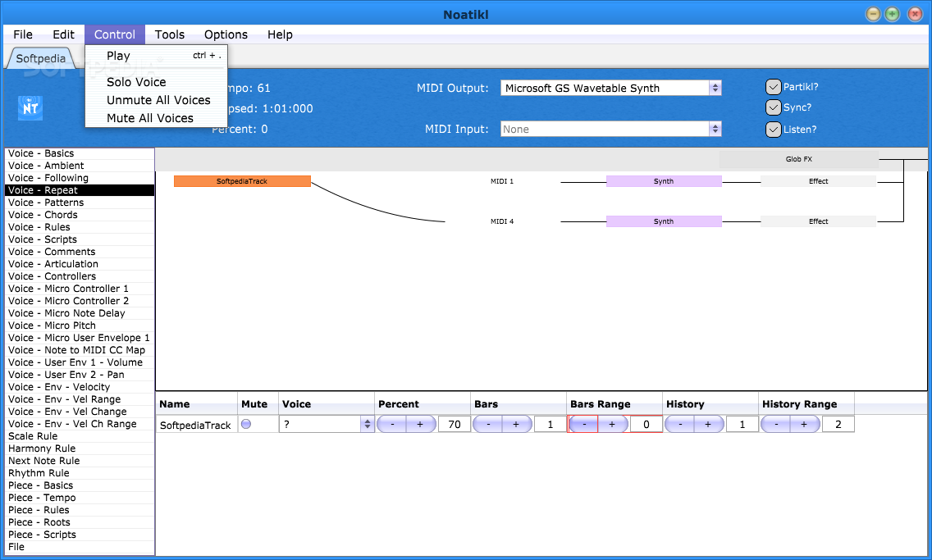
Task: Select Voice - Scripts in the list
Action: (x=80, y=239)
